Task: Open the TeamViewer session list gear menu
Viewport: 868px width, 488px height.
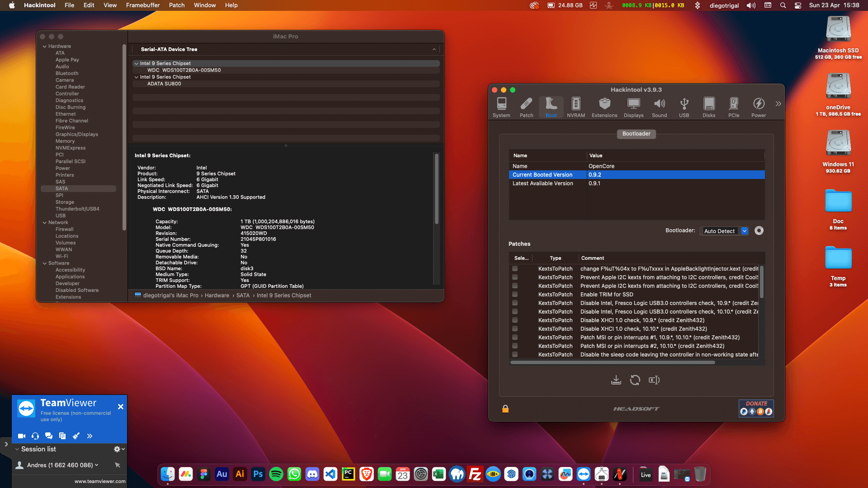Action: point(119,449)
